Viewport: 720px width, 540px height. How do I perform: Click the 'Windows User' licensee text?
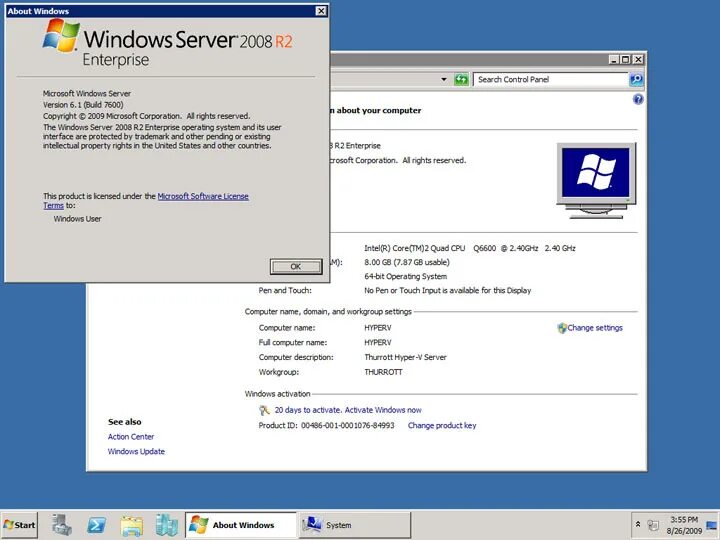[77, 219]
